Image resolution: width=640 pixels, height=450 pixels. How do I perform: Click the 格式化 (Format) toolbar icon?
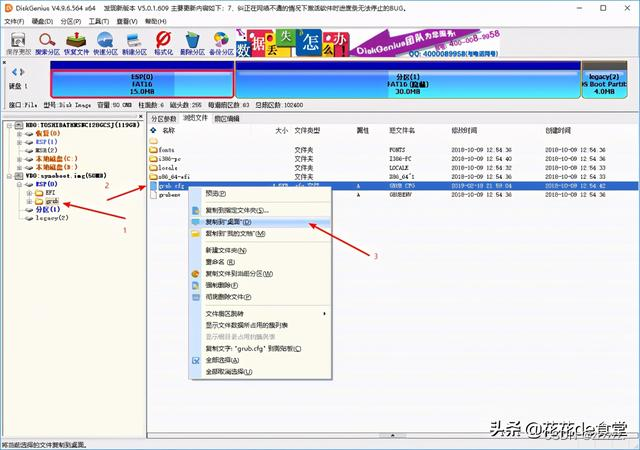(164, 43)
